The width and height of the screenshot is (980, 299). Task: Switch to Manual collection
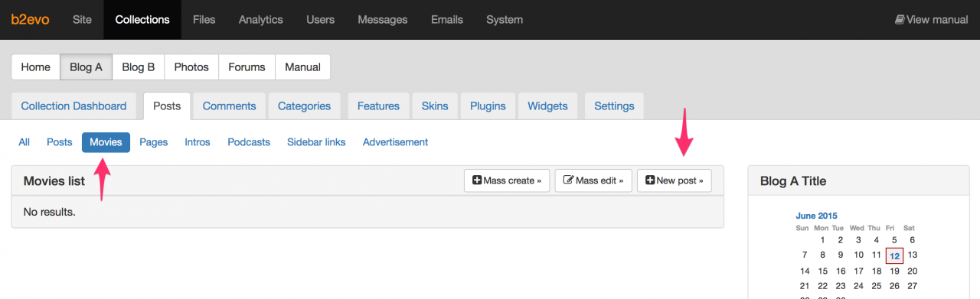302,67
